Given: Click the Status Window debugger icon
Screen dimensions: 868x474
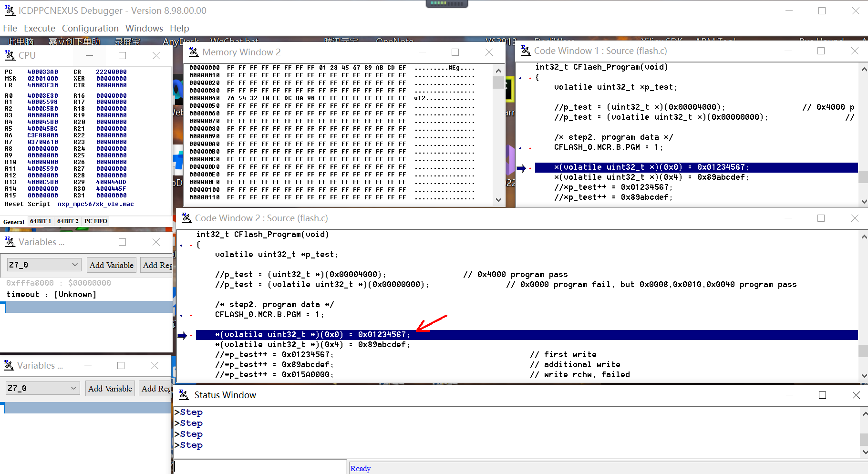Looking at the screenshot, I should tap(183, 395).
